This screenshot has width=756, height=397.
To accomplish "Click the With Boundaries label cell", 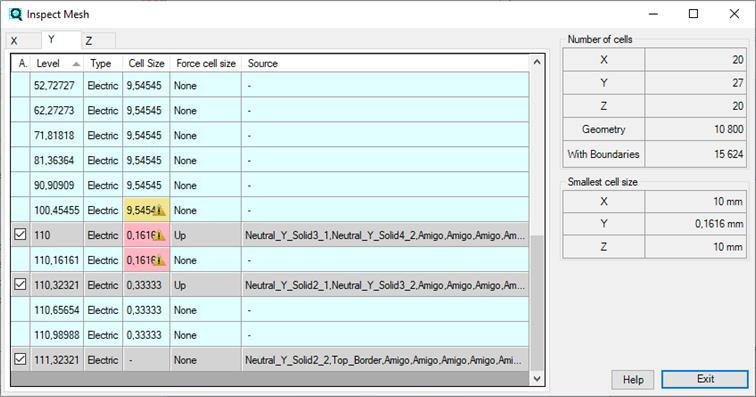I will [604, 154].
